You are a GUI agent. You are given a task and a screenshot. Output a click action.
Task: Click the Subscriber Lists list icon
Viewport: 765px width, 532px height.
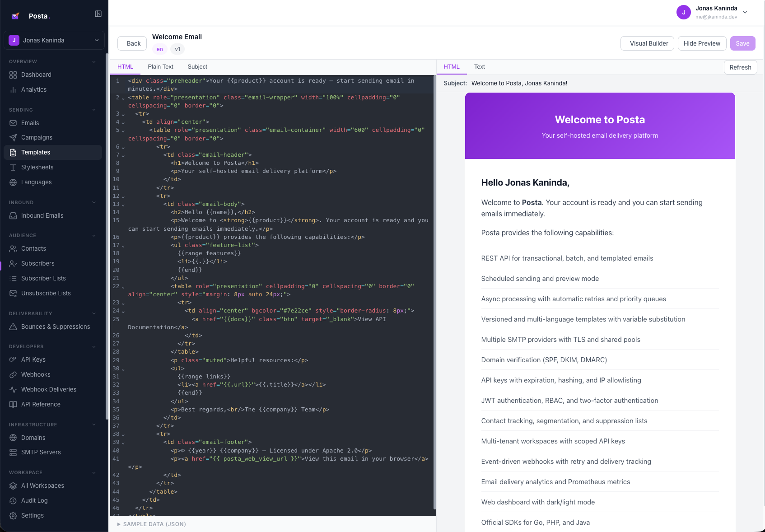(13, 279)
